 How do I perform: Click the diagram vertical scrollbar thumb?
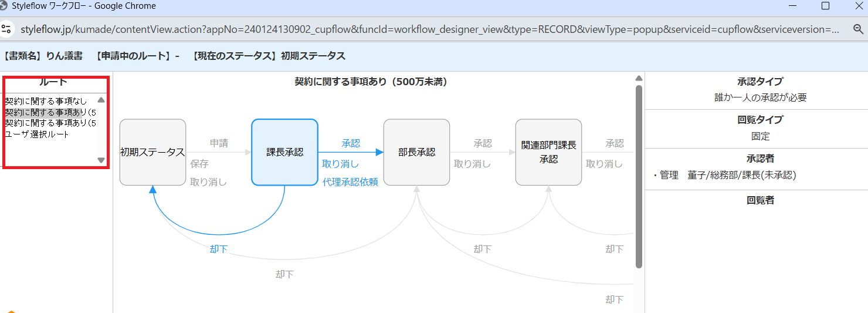coord(639,176)
